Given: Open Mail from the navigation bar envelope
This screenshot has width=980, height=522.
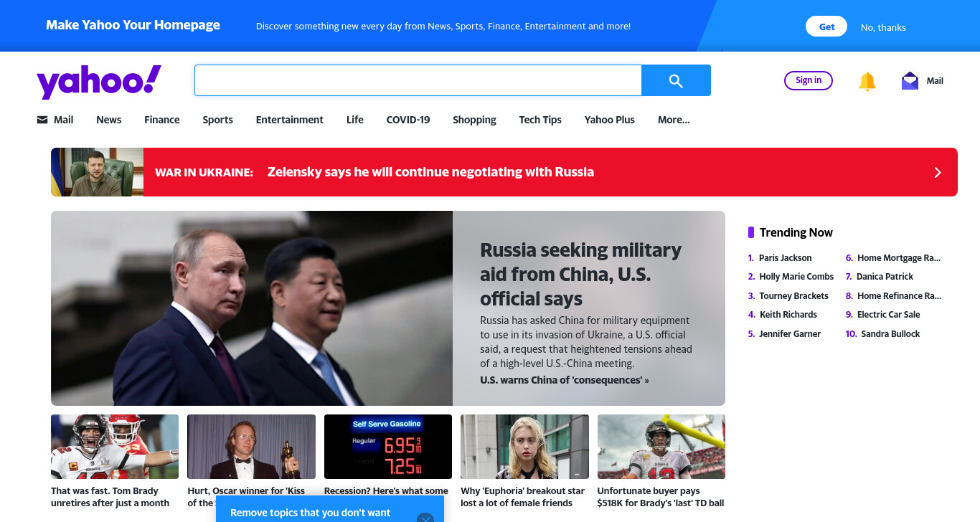Looking at the screenshot, I should coord(42,120).
